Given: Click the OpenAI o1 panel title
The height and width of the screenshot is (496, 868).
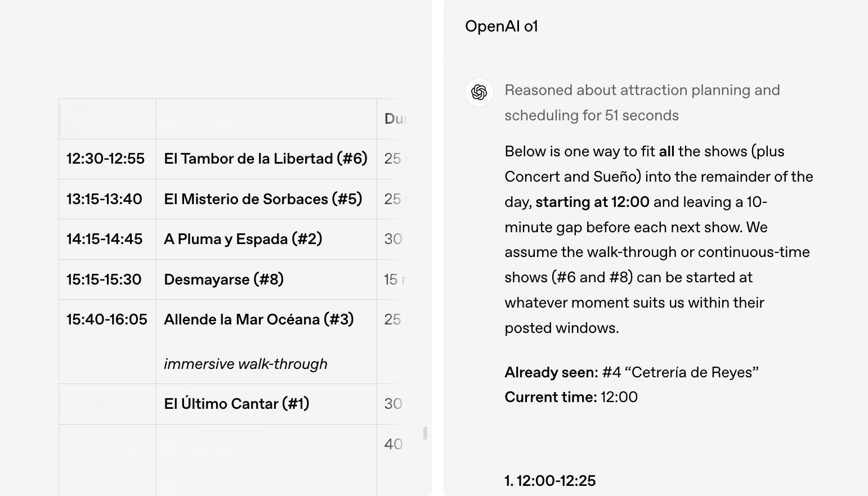Looking at the screenshot, I should [502, 26].
